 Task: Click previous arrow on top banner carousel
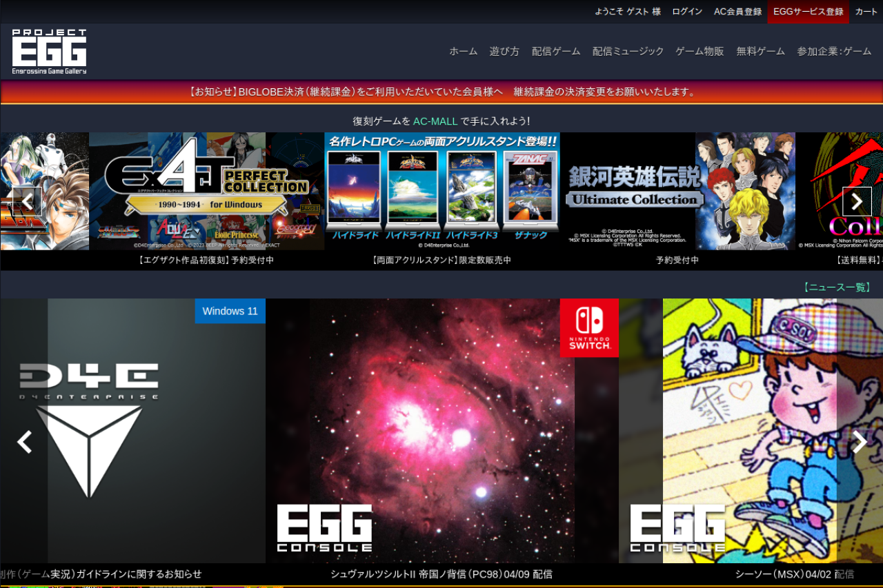[x=28, y=201]
